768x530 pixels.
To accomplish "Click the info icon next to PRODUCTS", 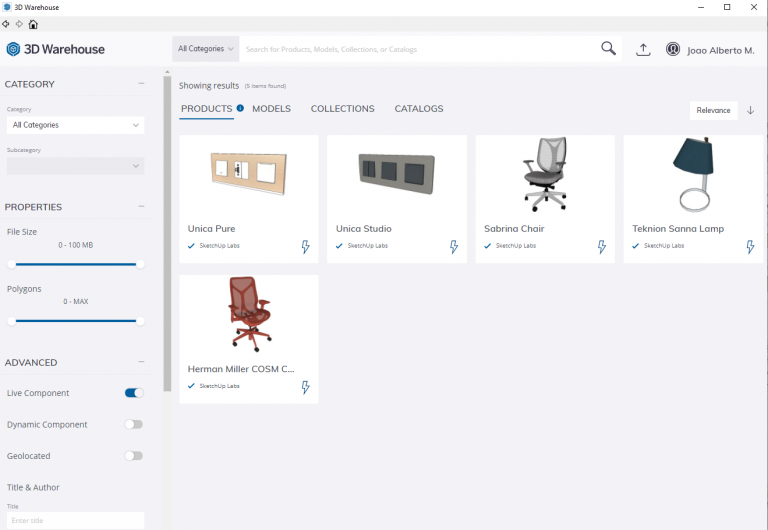I will pos(240,108).
